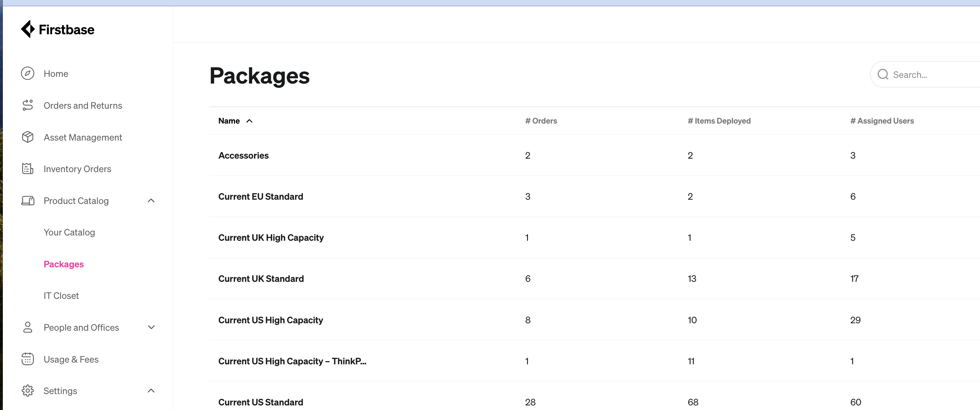Open the Current UK Standard package
This screenshot has width=980, height=410.
click(x=261, y=279)
